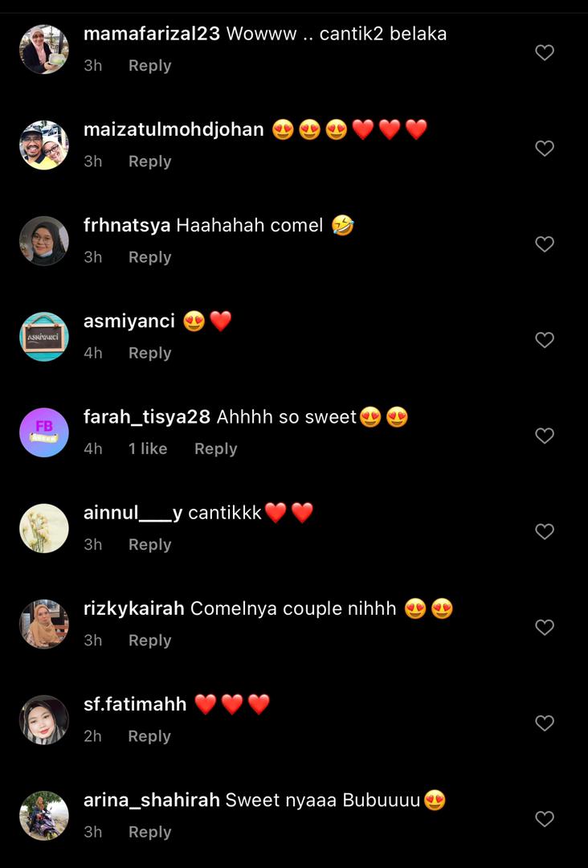Heart the ainnul___y cantikkk comment
This screenshot has height=868, width=588.
coord(545,531)
